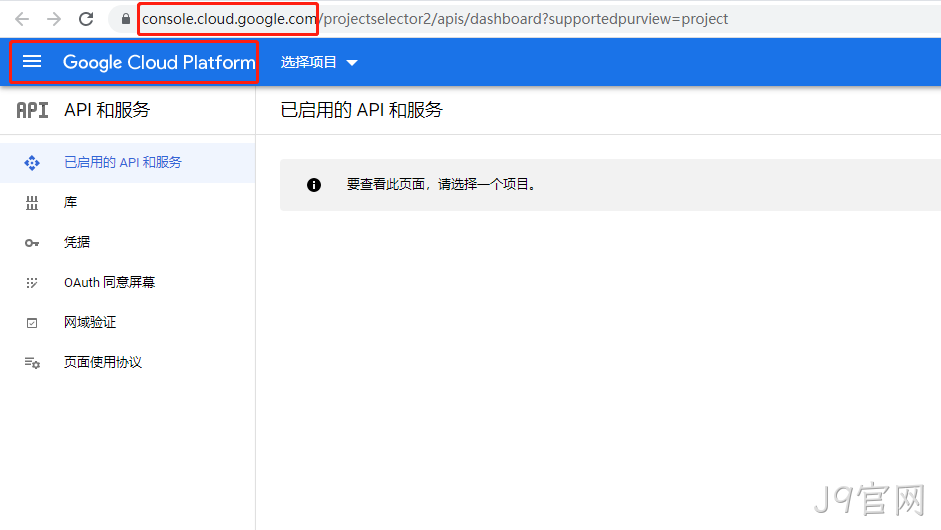
Task: Open 已启用的 API 和服务 menu item
Action: click(x=127, y=163)
